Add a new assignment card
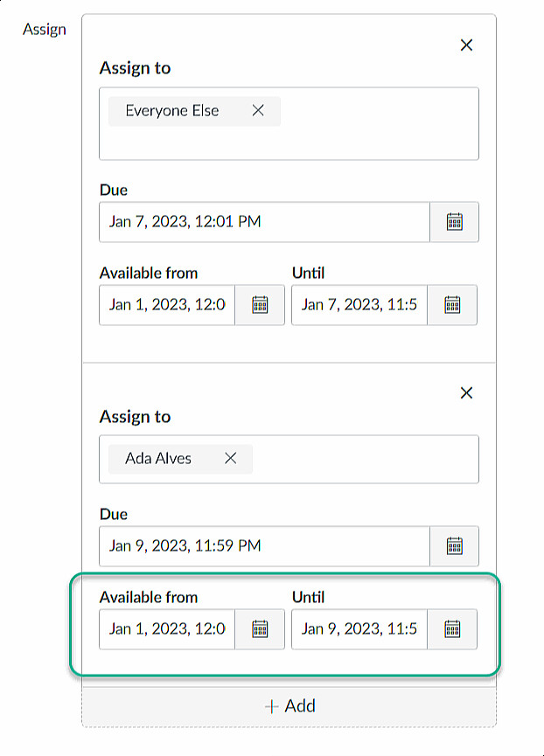 292,705
